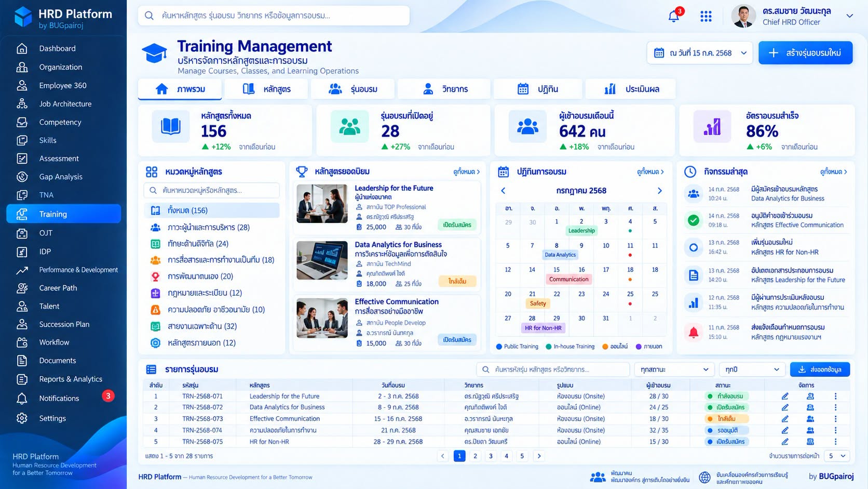Open participants icon for TRN-2568-073 row

(810, 419)
